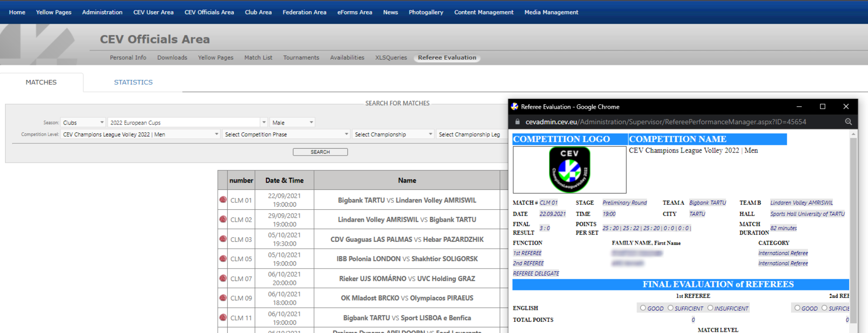Click the SEARCH button
The image size is (868, 333).
[x=320, y=152]
